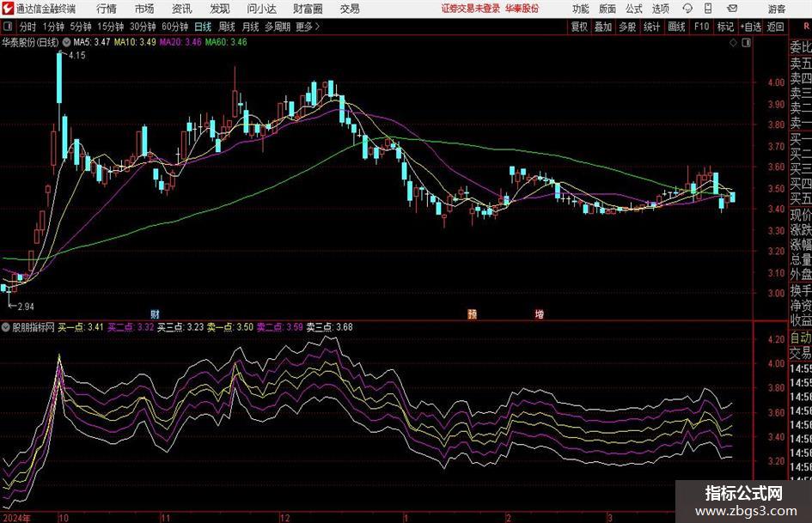The image size is (812, 523).
Task: Expand the 华泰股份(日线) indicator dropdown arrow
Action: pos(66,42)
